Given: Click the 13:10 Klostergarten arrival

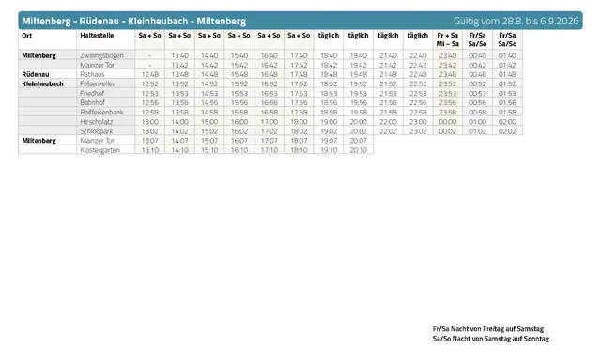Looking at the screenshot, I should (150, 150).
